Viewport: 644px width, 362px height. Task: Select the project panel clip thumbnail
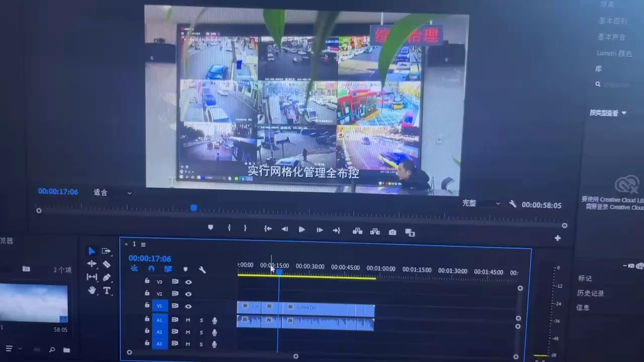pyautogui.click(x=34, y=303)
